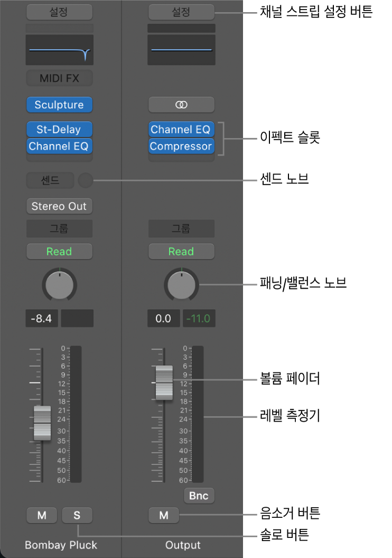The height and width of the screenshot is (558, 392).
Task: Click the Bombay Pluck pan knob
Action: point(59,285)
